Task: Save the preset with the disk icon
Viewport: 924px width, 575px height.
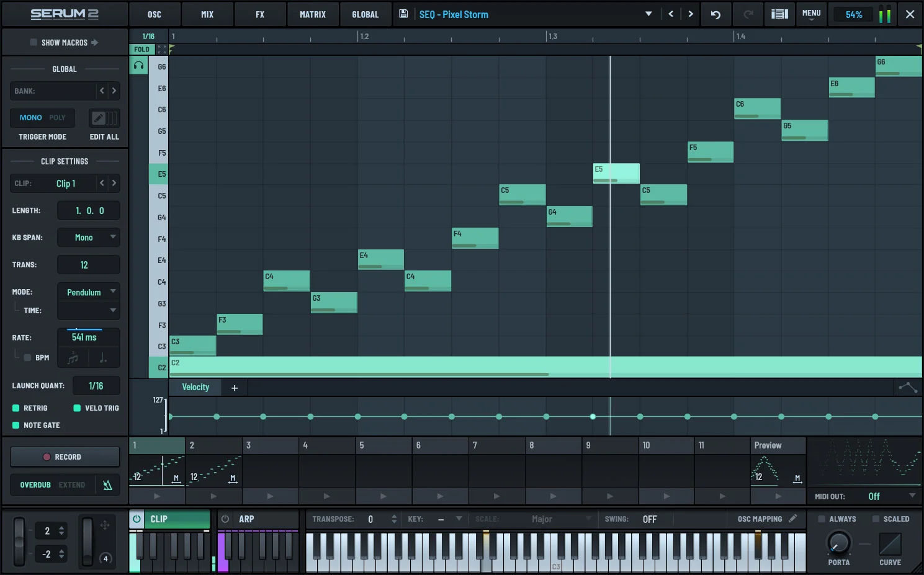Action: click(403, 14)
